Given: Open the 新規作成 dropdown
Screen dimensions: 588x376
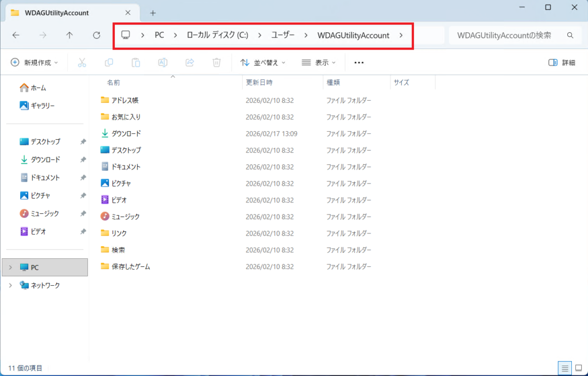Looking at the screenshot, I should 34,63.
